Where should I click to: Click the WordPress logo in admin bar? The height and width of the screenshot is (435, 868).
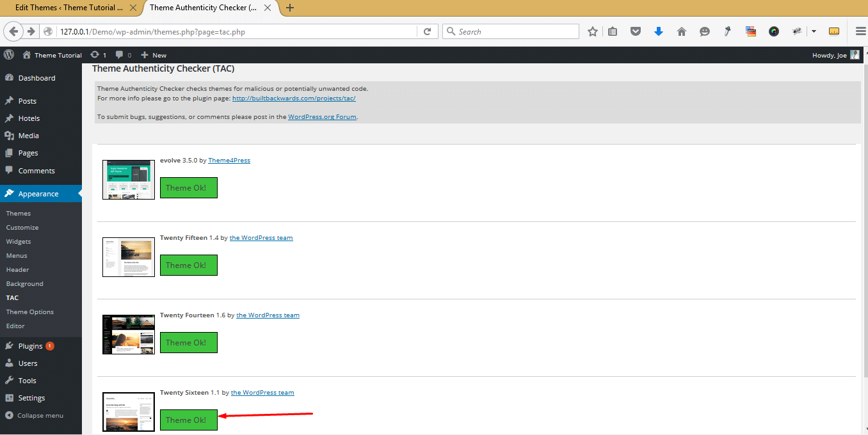(x=9, y=55)
